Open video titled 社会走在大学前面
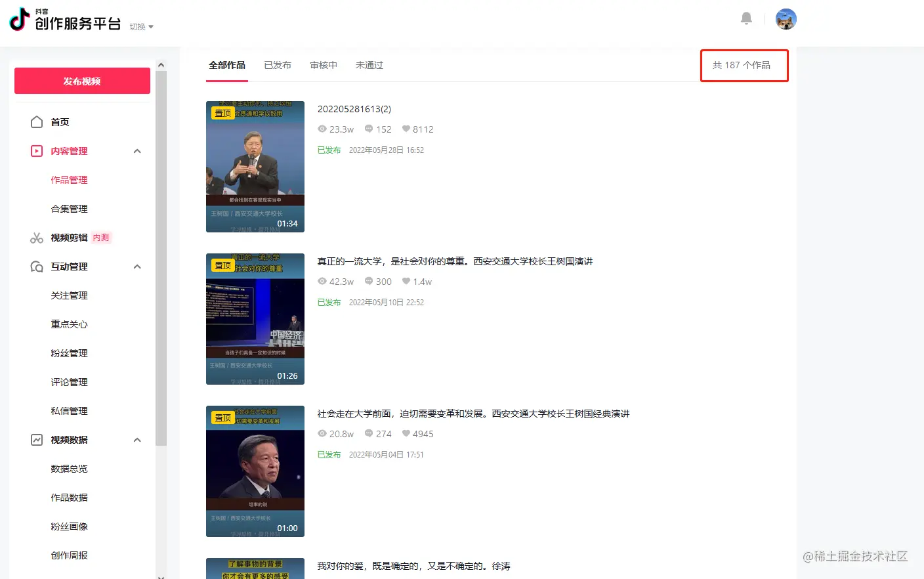Screen dimensions: 924x579 coord(473,414)
